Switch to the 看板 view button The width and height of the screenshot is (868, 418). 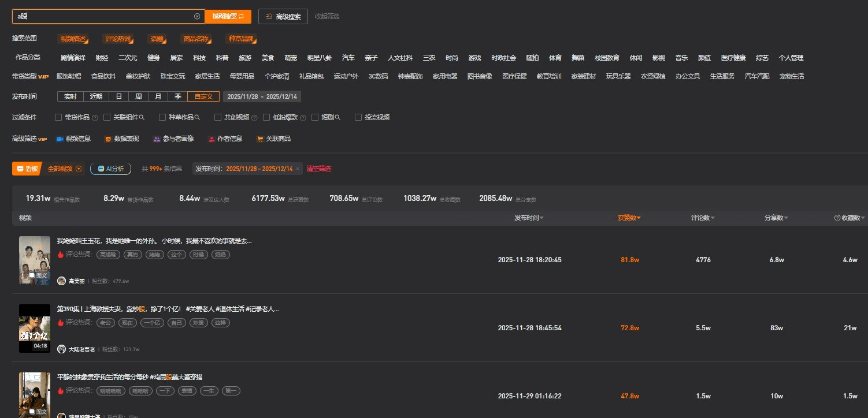27,169
